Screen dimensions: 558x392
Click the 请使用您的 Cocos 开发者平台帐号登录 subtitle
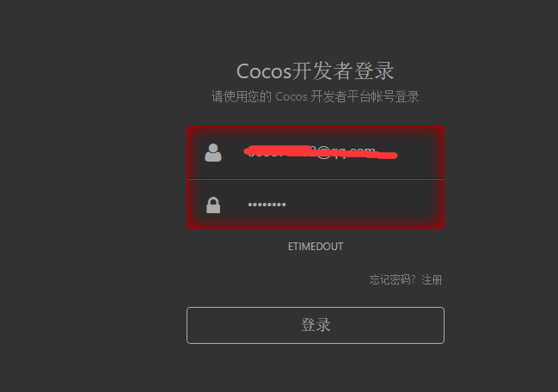316,96
